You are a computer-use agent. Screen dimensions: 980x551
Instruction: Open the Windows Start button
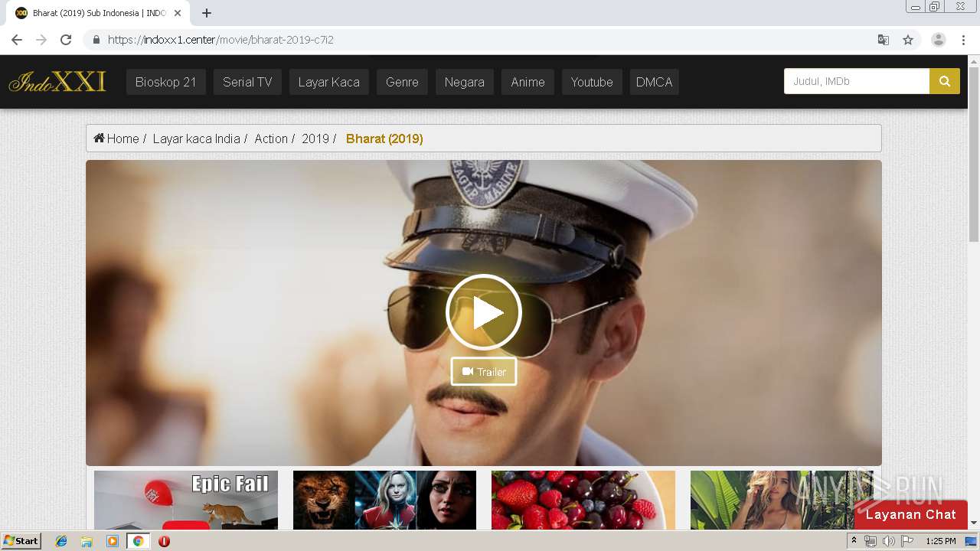click(x=21, y=541)
